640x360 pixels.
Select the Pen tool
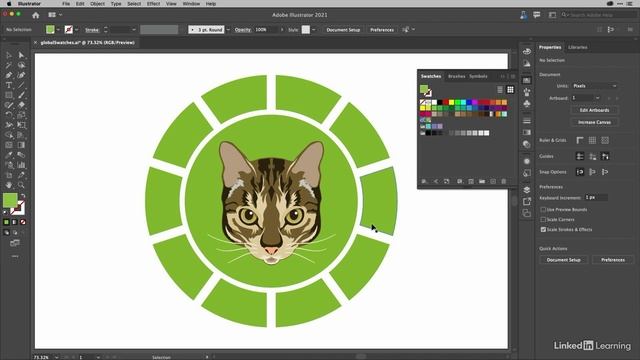[9, 75]
